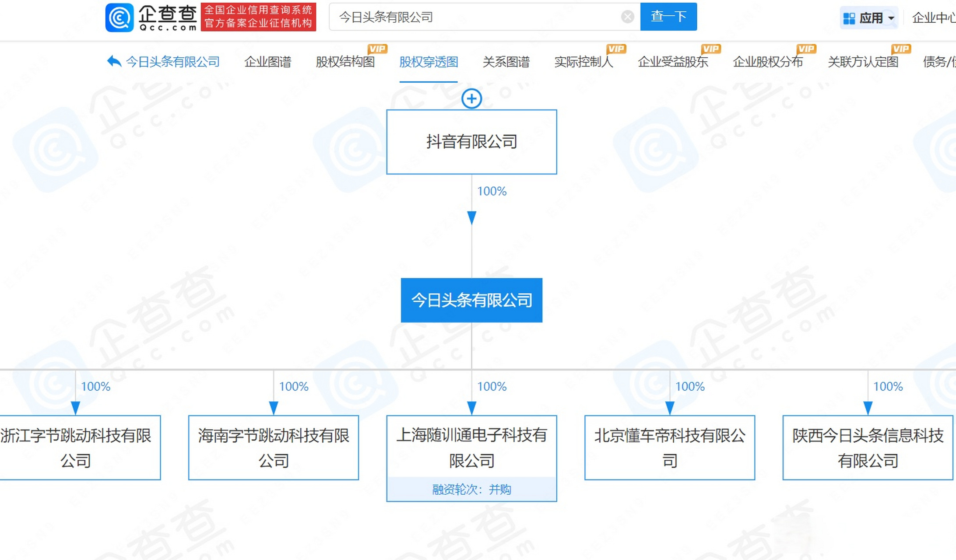Click the VIP badge on 实际控制人
This screenshot has height=560, width=956.
616,49
